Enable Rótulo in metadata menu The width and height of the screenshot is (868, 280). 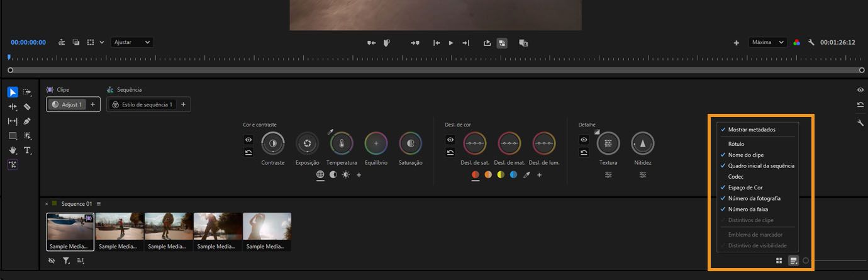(x=758, y=144)
